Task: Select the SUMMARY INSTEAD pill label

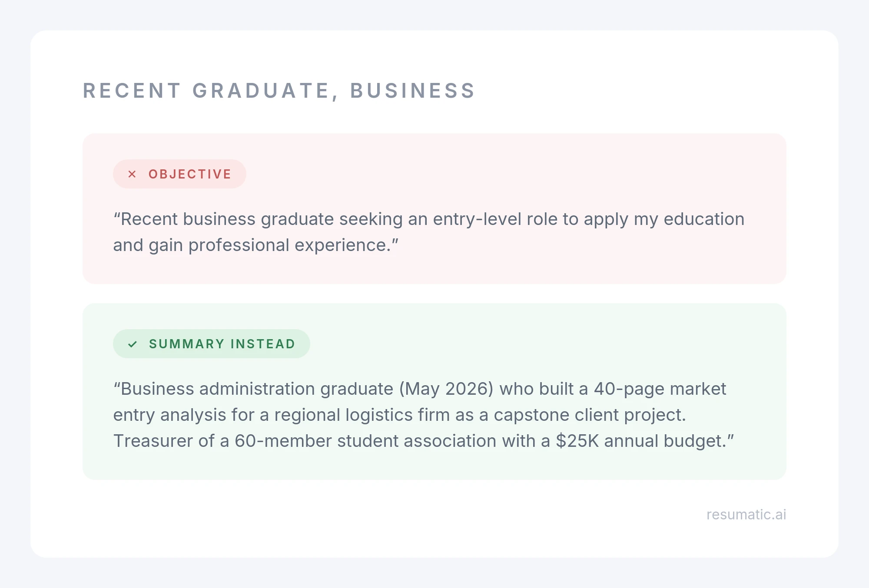Action: [x=212, y=344]
